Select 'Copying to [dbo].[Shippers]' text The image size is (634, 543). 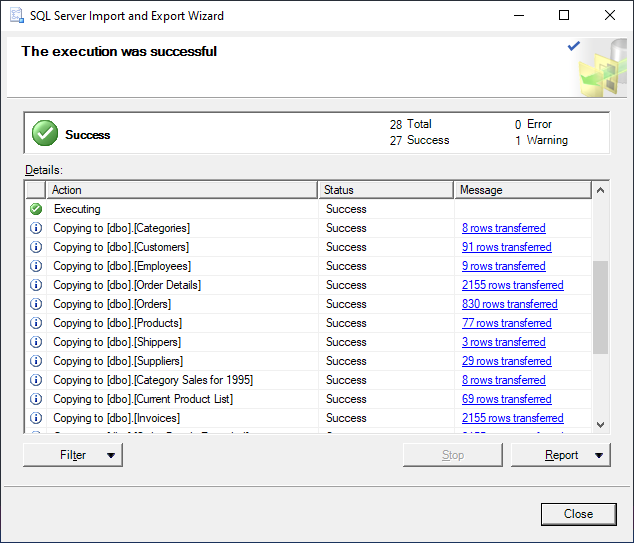click(117, 342)
